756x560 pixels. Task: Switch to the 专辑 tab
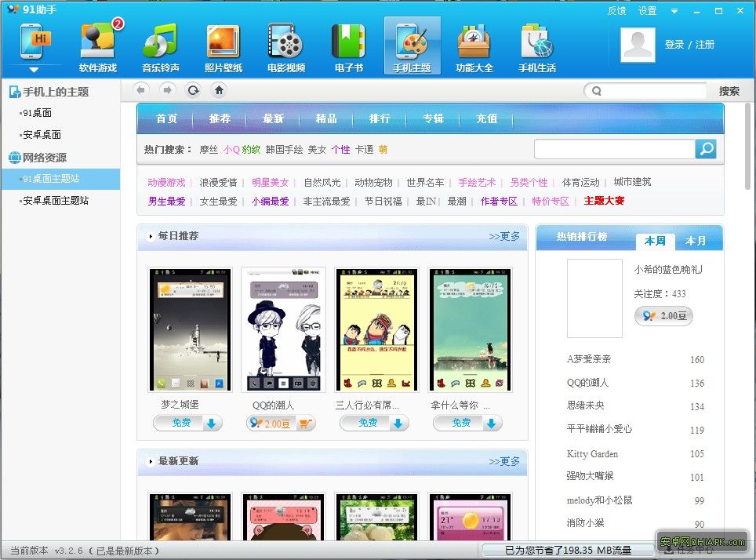433,118
